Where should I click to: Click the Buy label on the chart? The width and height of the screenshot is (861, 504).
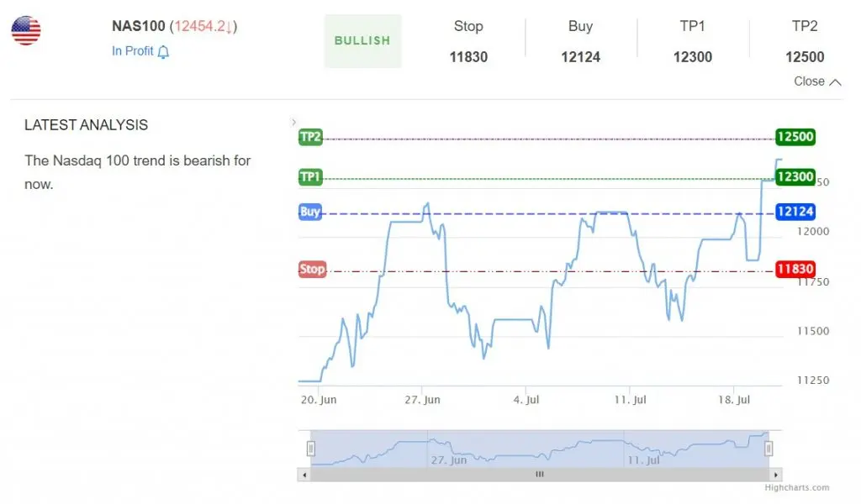pyautogui.click(x=310, y=212)
